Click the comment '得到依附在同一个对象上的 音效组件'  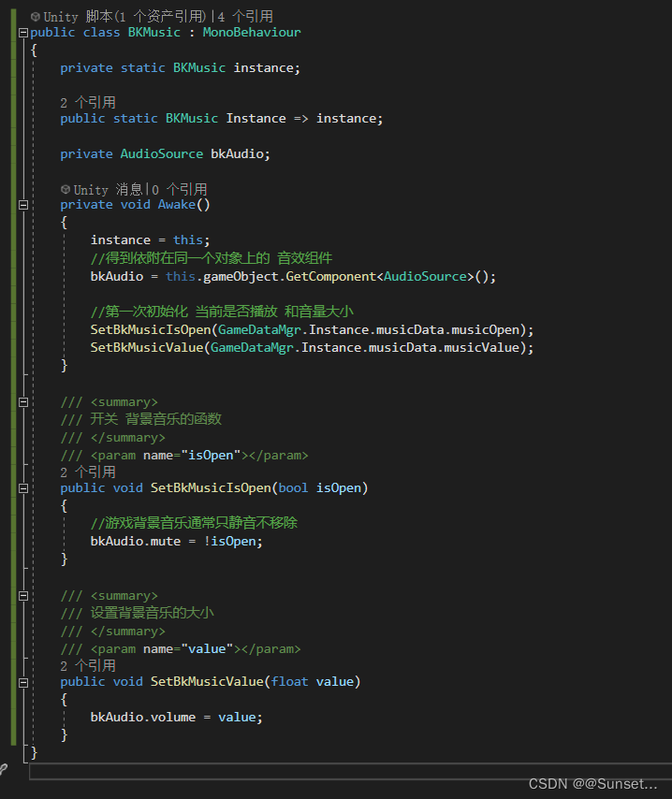[219, 258]
